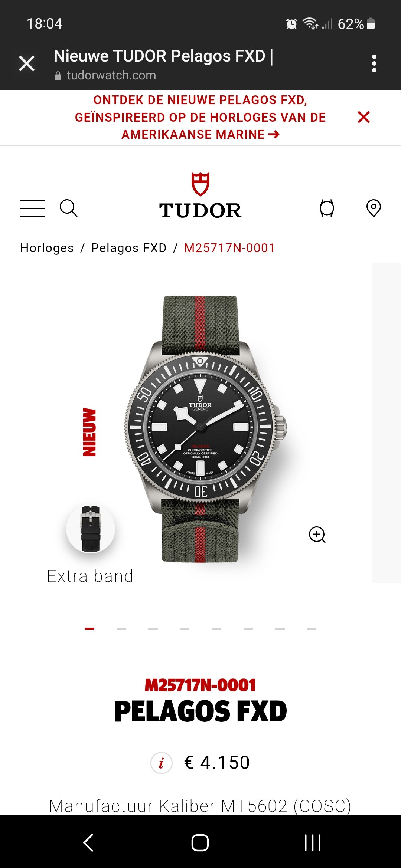Open the watch wishlist icon
This screenshot has height=868, width=401.
(x=327, y=208)
